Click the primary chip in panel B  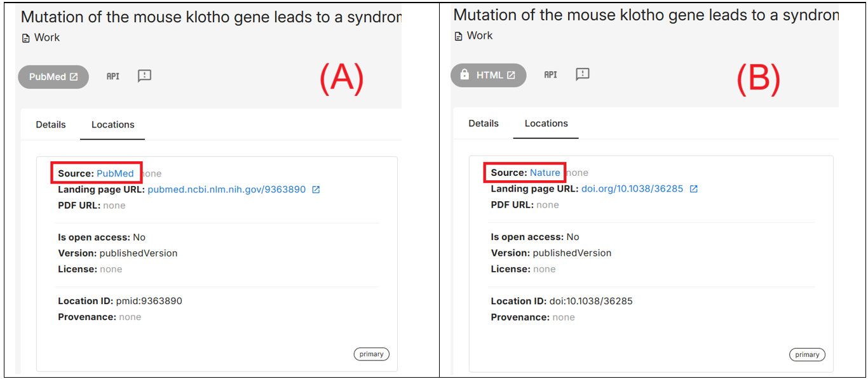[807, 354]
